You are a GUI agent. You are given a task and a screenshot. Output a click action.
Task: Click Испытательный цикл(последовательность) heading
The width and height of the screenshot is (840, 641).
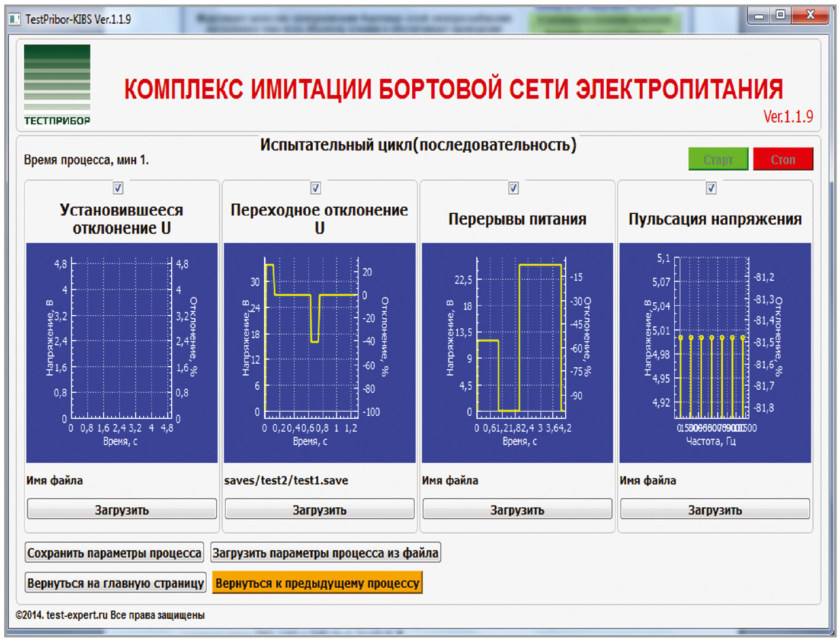[418, 145]
